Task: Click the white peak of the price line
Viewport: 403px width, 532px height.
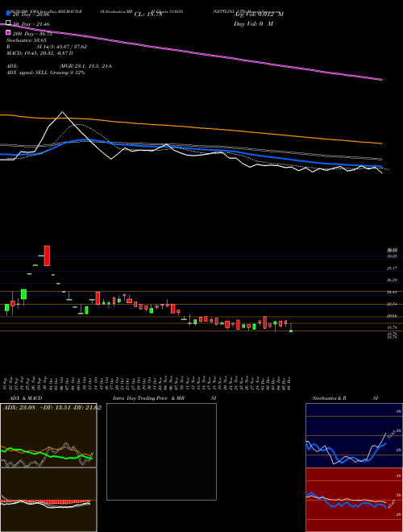Action: [x=62, y=112]
